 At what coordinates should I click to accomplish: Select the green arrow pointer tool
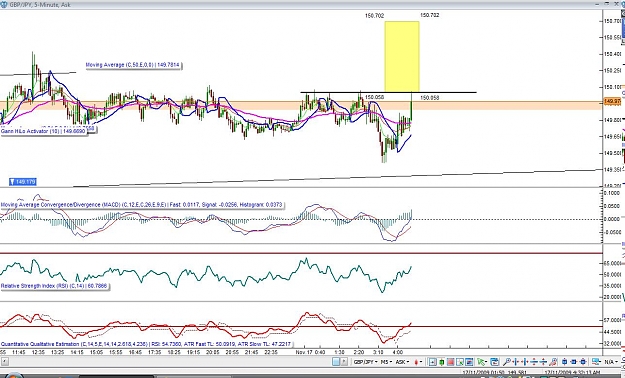click(482, 362)
